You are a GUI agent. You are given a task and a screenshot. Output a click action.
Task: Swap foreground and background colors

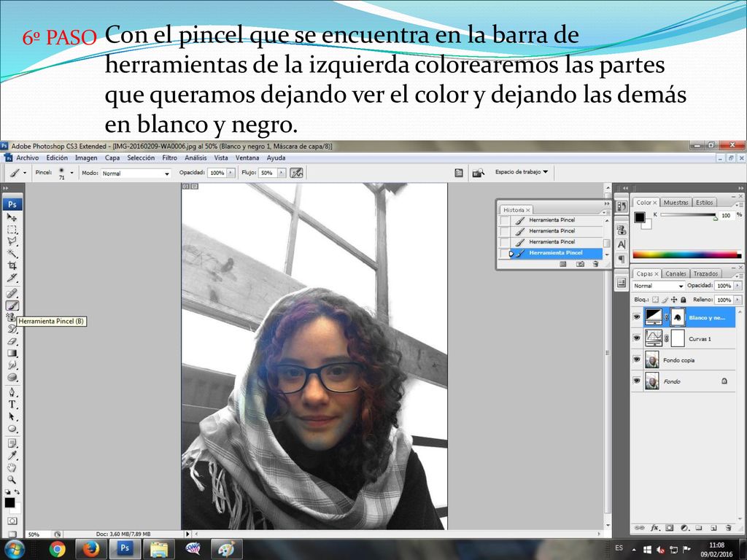(18, 491)
